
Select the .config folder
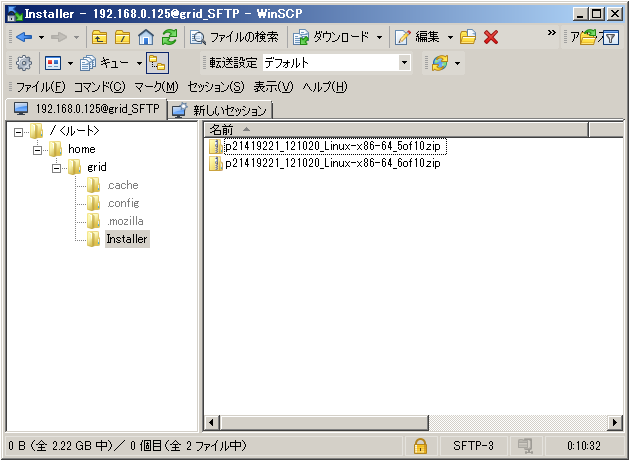coord(123,203)
